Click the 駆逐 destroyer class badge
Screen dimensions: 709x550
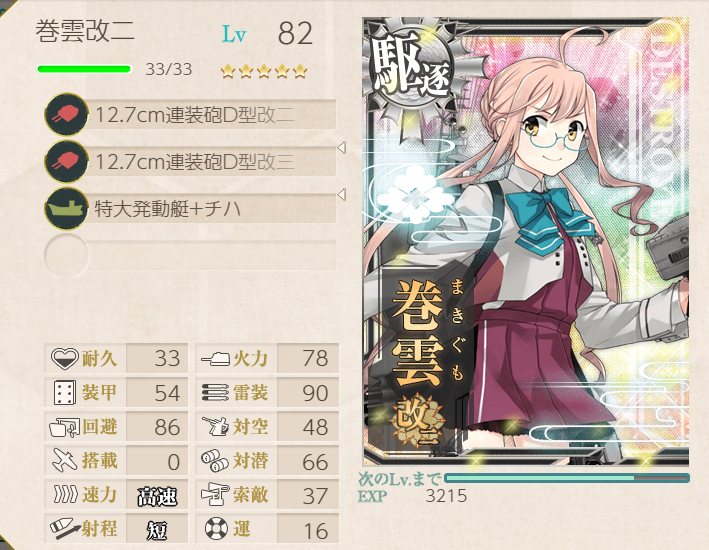pos(411,68)
